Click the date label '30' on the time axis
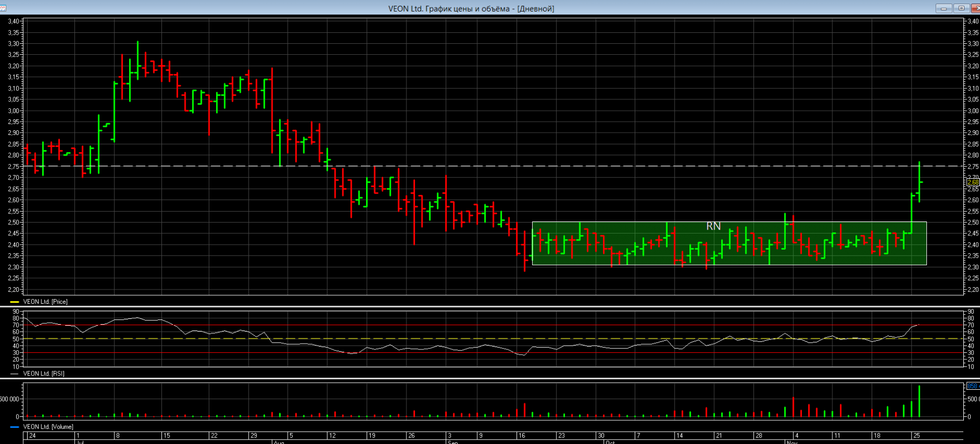The width and height of the screenshot is (980, 444). 601,435
